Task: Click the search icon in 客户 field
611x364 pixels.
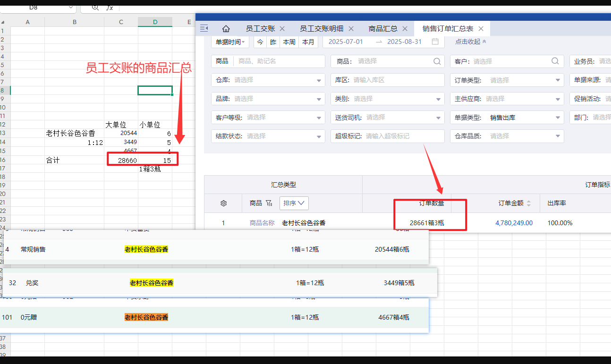Action: pos(555,61)
